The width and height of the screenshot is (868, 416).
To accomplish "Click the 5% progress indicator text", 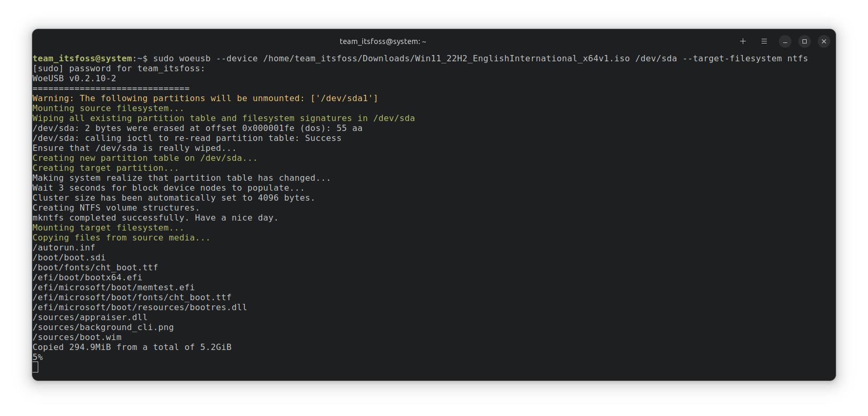I will point(37,357).
